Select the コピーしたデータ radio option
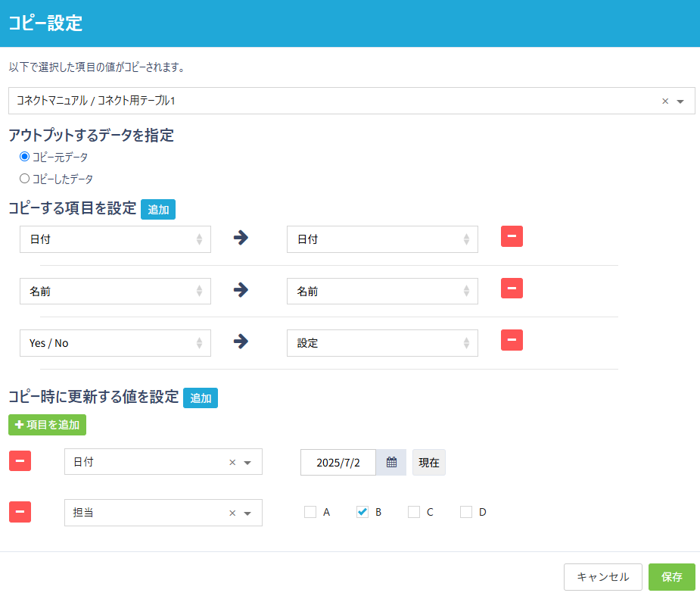 tap(25, 179)
